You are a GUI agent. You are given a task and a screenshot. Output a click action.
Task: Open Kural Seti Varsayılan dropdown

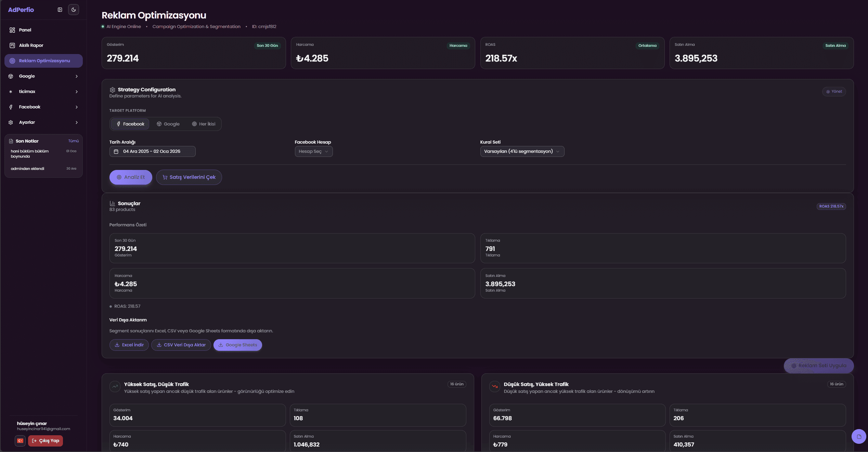tap(522, 151)
